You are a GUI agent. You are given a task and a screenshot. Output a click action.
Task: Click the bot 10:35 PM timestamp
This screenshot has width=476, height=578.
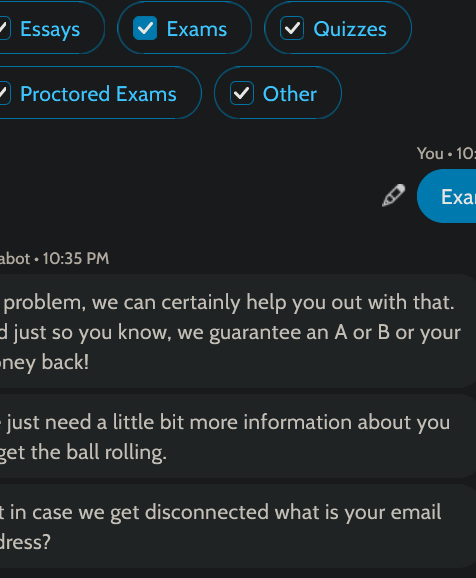pyautogui.click(x=54, y=258)
